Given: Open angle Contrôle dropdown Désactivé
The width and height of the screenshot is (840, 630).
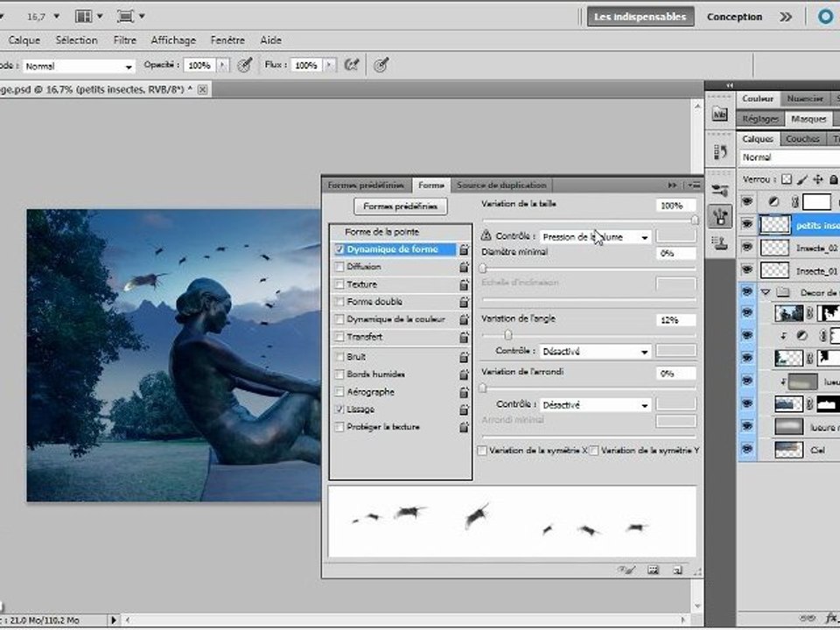Looking at the screenshot, I should pyautogui.click(x=595, y=352).
